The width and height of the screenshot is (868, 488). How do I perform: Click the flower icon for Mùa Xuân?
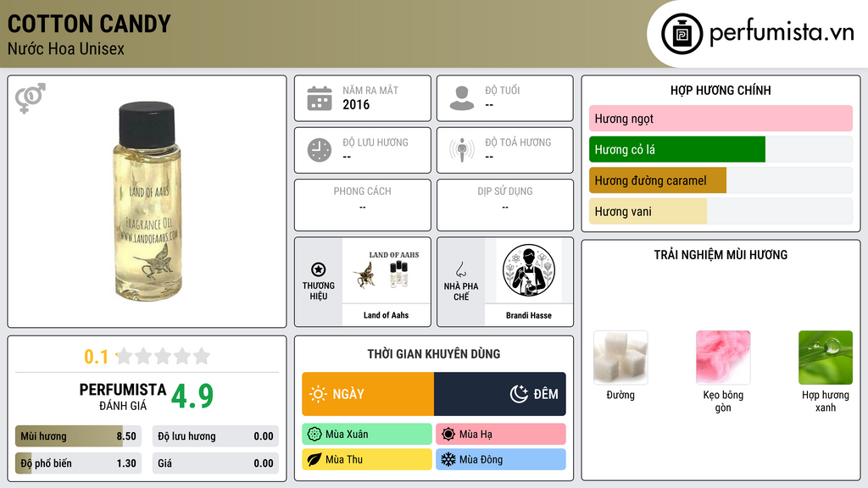click(x=314, y=435)
